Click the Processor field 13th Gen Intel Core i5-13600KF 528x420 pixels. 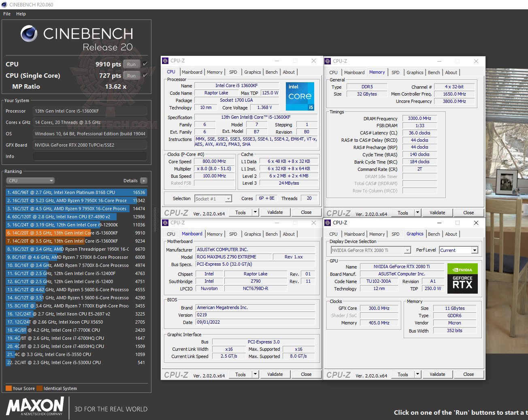click(x=90, y=111)
